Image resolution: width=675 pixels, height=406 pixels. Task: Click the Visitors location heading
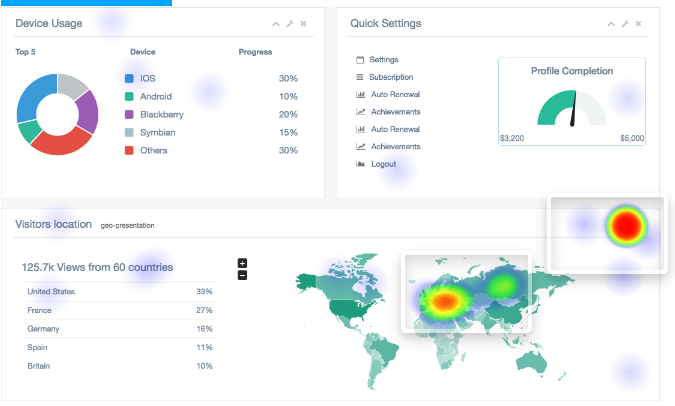click(x=53, y=224)
